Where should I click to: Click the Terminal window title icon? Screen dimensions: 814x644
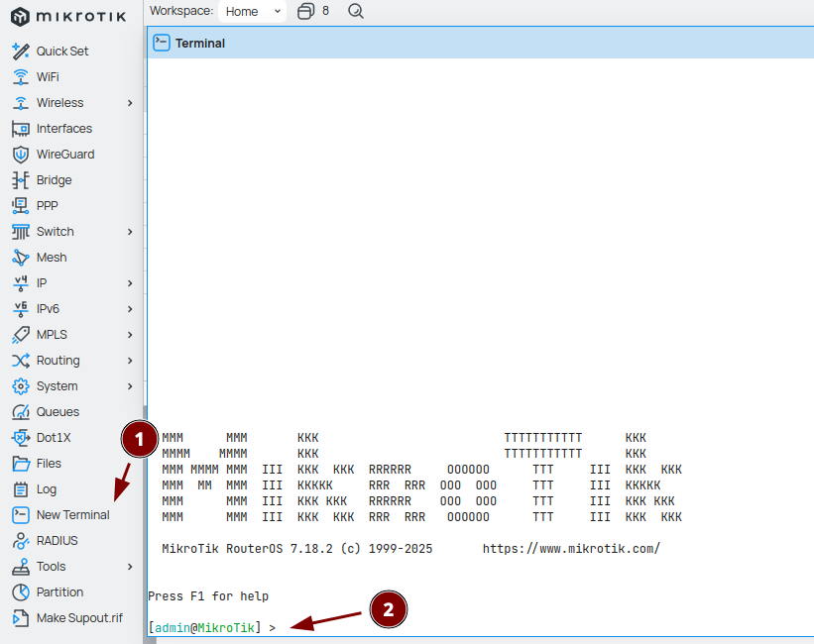tap(162, 43)
